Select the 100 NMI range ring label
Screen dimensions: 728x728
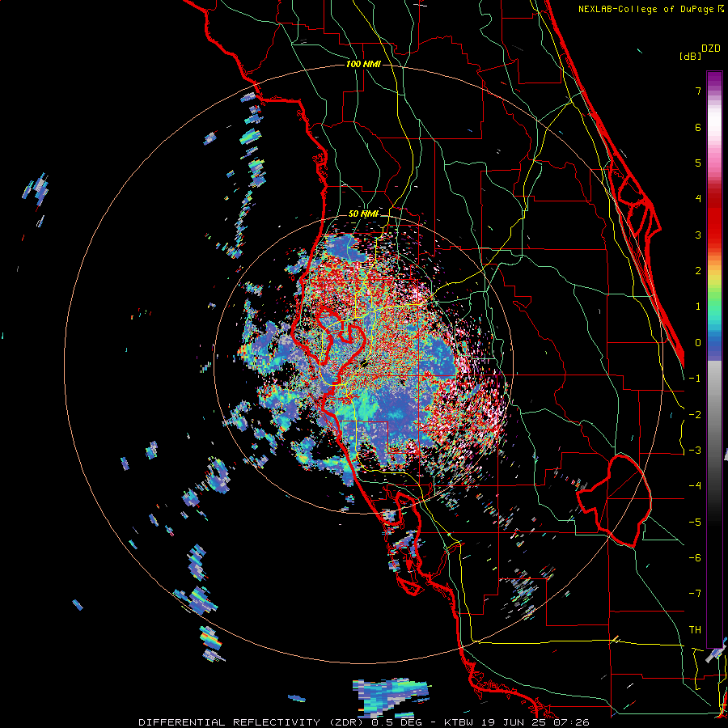click(363, 64)
